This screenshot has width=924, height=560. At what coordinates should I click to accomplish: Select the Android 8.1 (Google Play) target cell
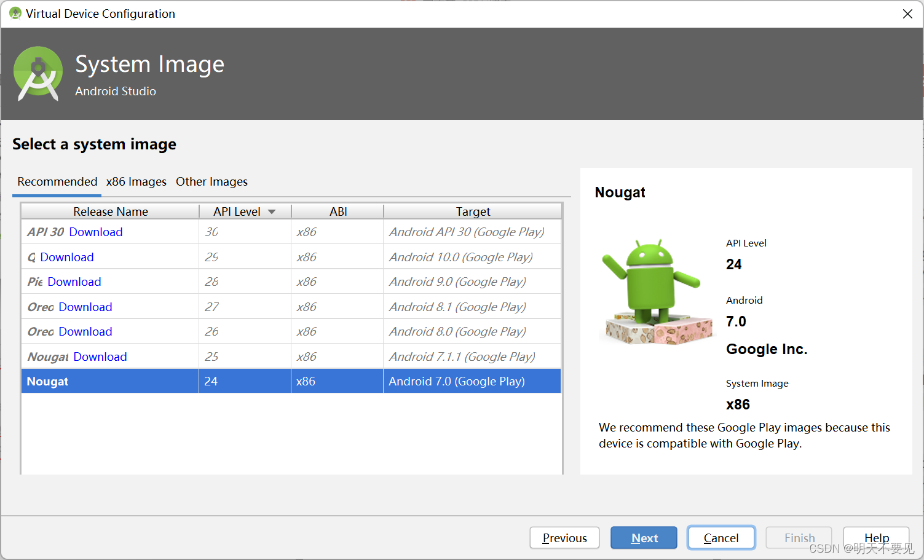coord(472,307)
